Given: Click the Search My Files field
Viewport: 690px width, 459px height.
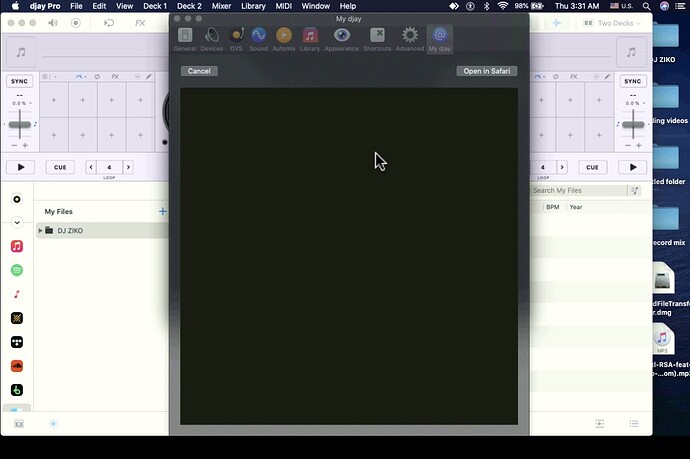Looking at the screenshot, I should click(x=578, y=191).
